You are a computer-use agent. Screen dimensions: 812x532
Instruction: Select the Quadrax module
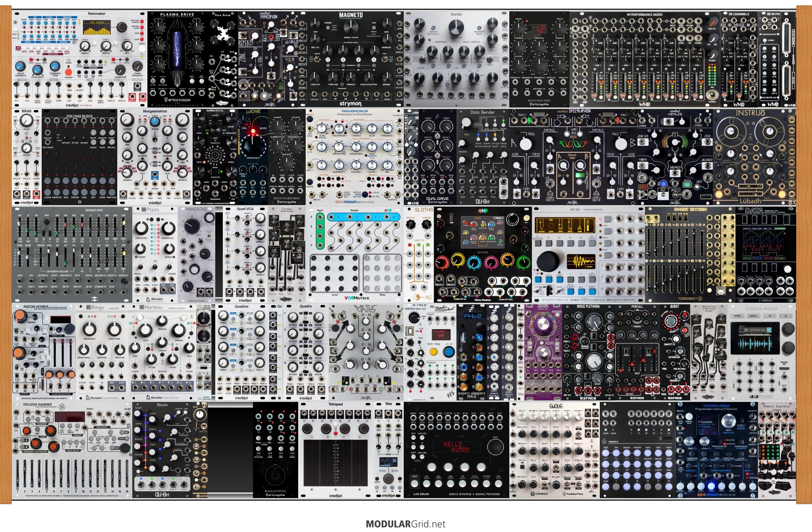242,352
